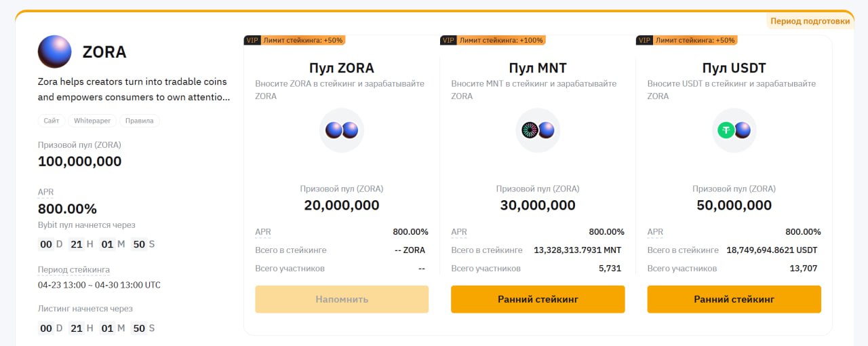Click the VIP badge on ZORA pool
868x346 pixels.
[x=252, y=40]
